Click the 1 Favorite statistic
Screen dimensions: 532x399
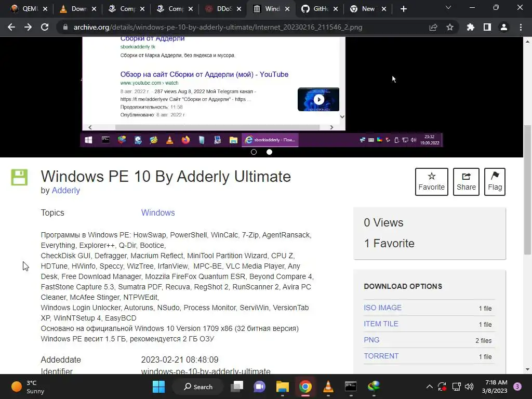[x=389, y=243]
